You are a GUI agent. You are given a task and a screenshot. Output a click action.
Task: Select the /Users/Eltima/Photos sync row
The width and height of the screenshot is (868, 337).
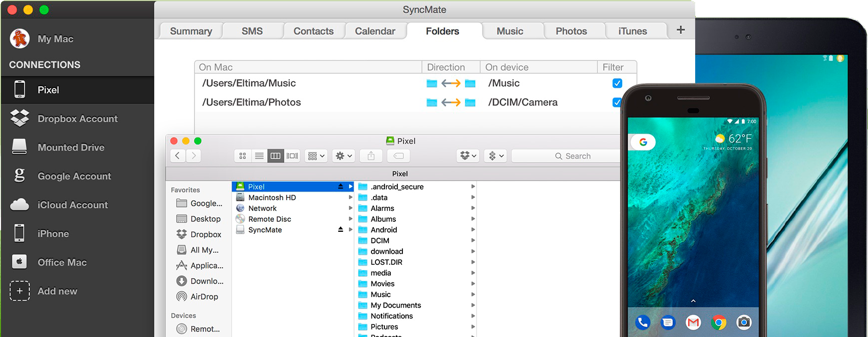tap(408, 102)
